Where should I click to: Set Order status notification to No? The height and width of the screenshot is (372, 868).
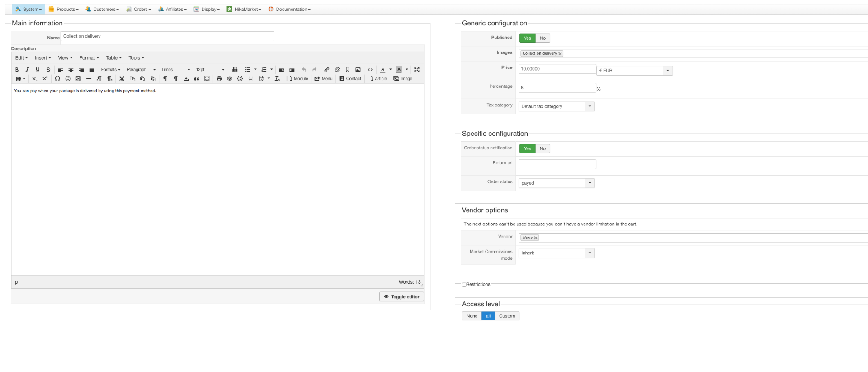542,149
